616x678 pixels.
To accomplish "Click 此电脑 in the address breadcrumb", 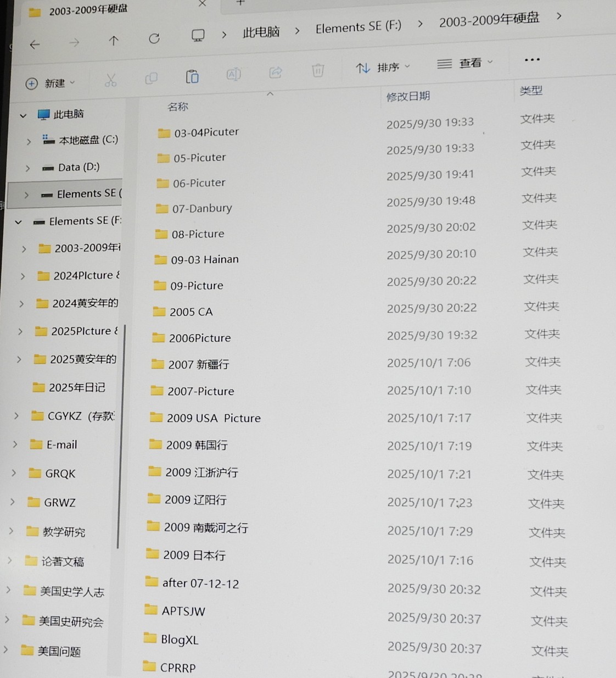I will (x=261, y=32).
